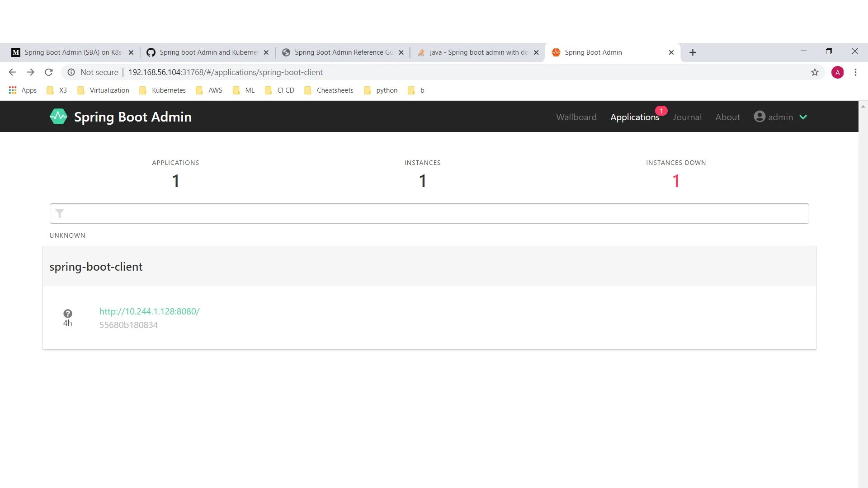This screenshot has height=488, width=868.
Task: Go to the Journal navigation item
Action: 687,117
